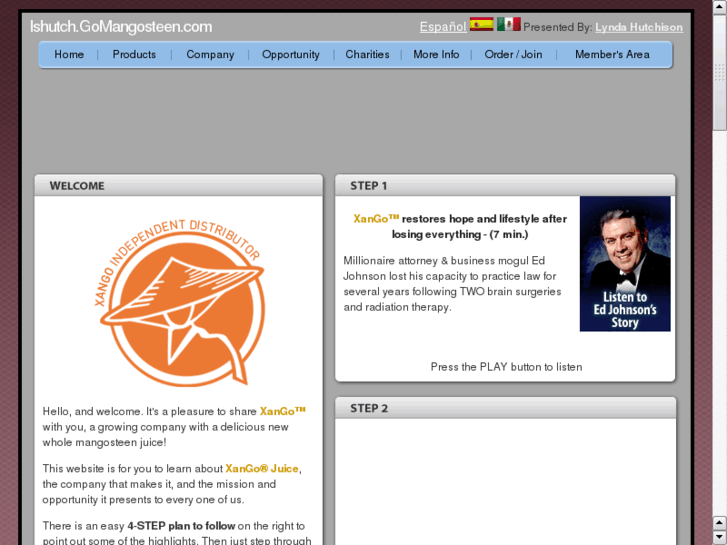This screenshot has width=727, height=545.
Task: Click 'Millionaire attorney & business mogul' paragraph
Action: (x=453, y=284)
